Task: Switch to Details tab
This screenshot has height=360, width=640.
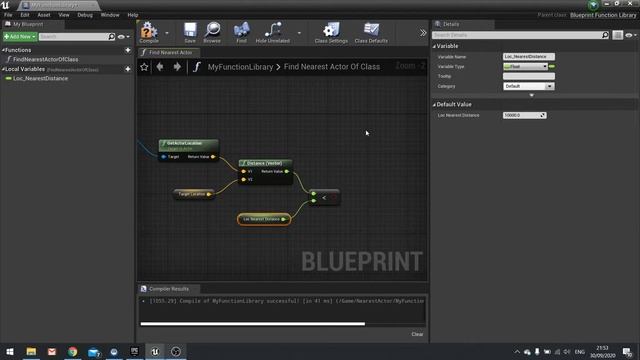Action: click(x=451, y=24)
